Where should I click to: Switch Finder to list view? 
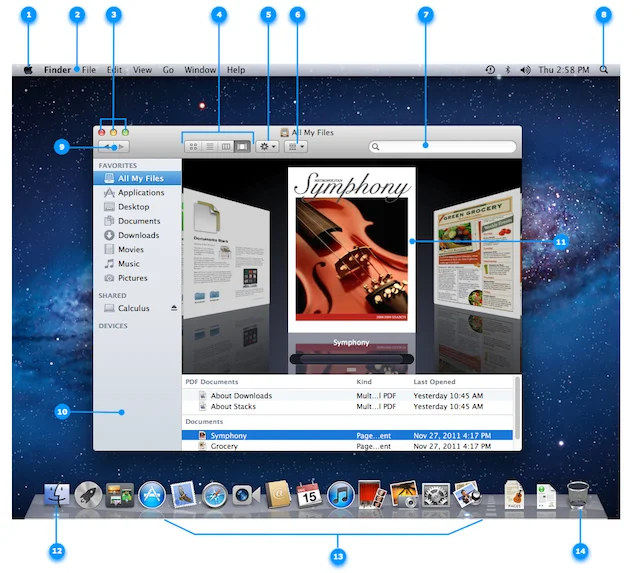(210, 147)
